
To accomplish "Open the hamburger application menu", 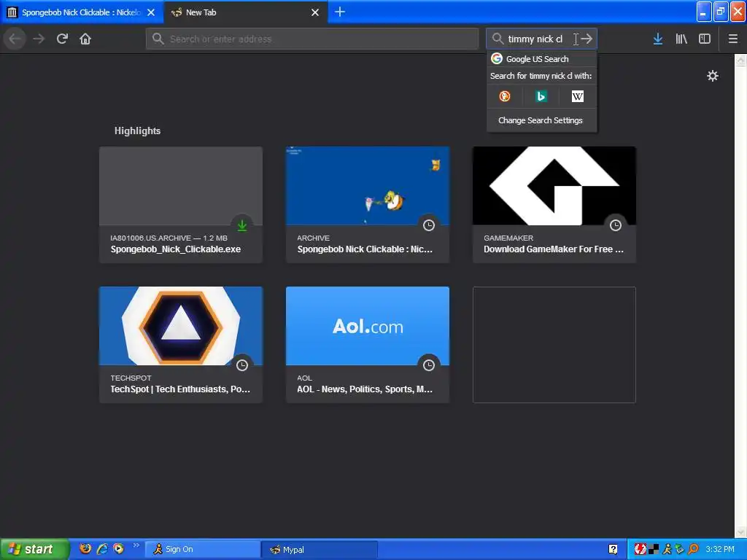I will tap(732, 39).
